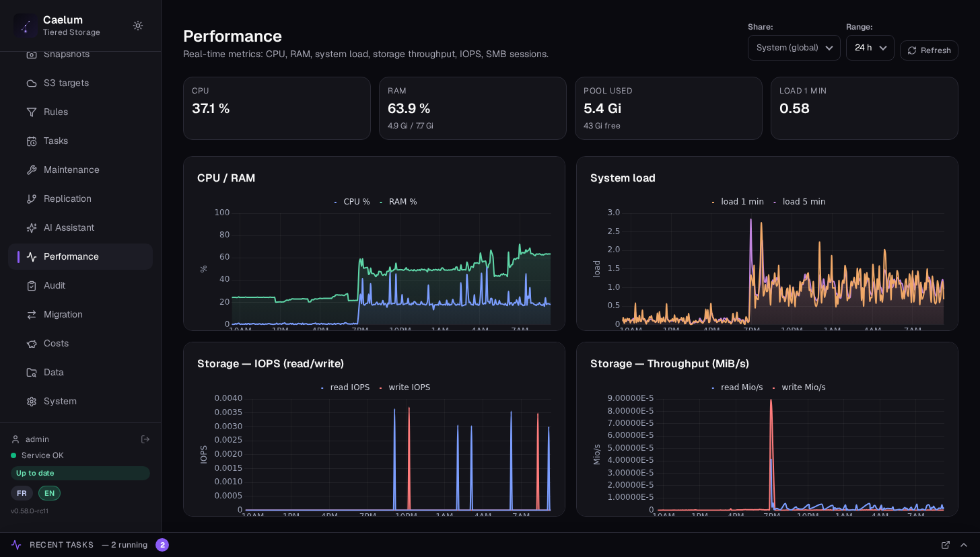Toggle the light/dark theme sun icon
The image size is (980, 557).
pos(138,26)
